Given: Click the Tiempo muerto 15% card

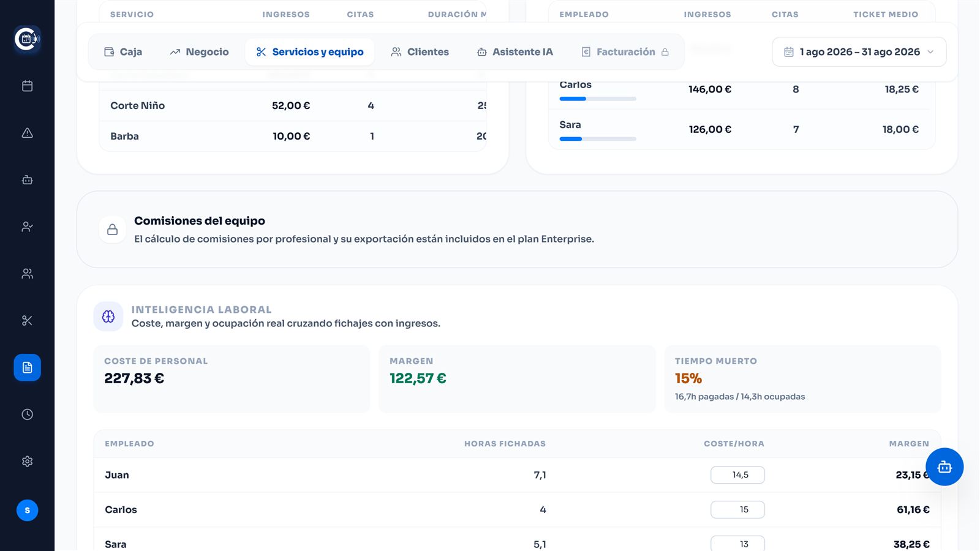Looking at the screenshot, I should click(x=802, y=379).
